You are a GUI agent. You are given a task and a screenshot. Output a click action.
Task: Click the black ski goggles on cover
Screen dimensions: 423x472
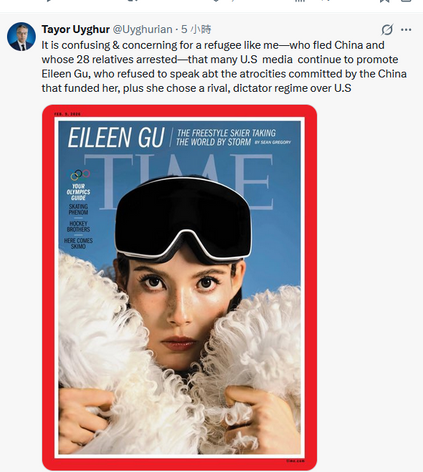pos(184,220)
